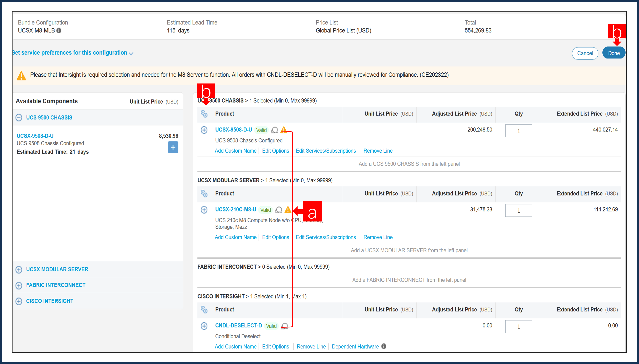Expand FABRIC INTERCONNECT in the left panel

pos(19,285)
